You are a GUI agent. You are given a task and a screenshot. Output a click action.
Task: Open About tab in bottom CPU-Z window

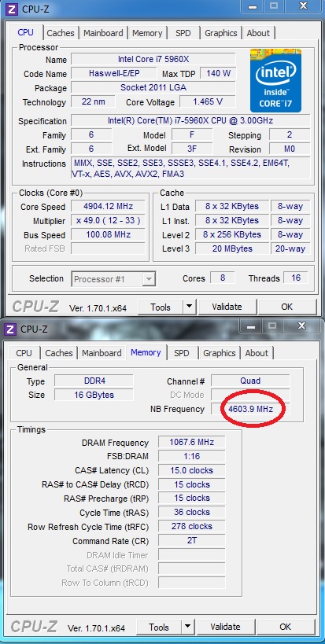(x=257, y=353)
